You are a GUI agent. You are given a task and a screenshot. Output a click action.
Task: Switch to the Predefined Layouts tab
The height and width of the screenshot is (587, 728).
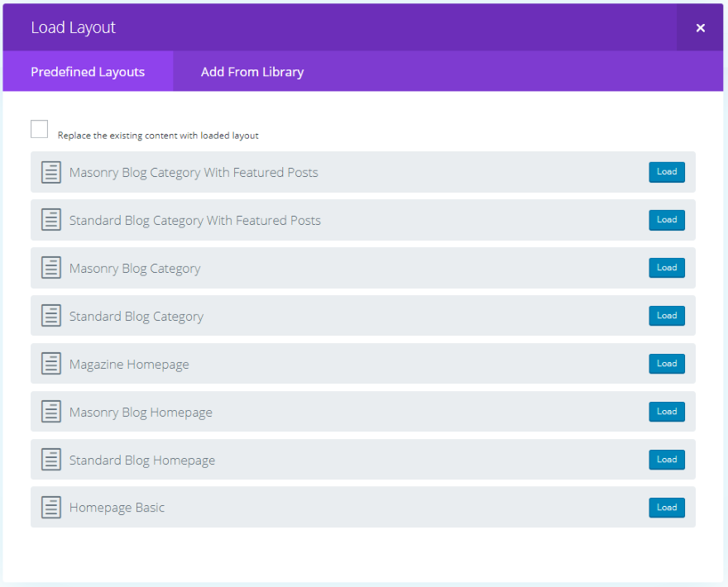(x=88, y=71)
